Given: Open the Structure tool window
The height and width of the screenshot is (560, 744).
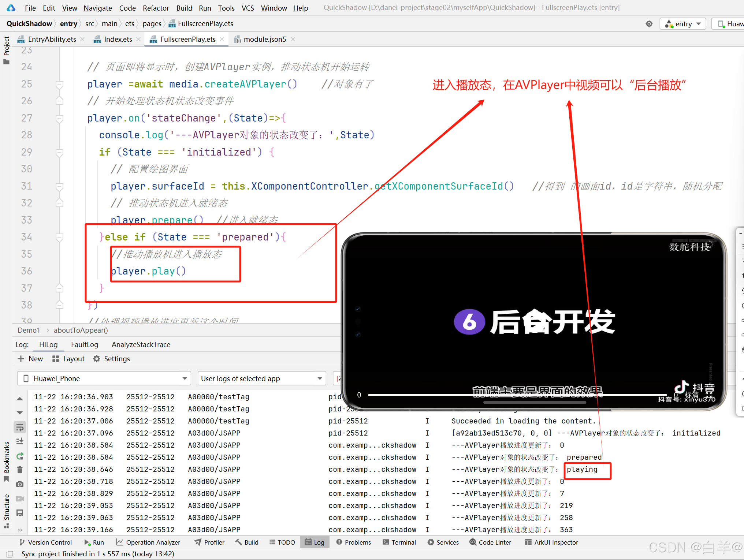Looking at the screenshot, I should coord(6,511).
